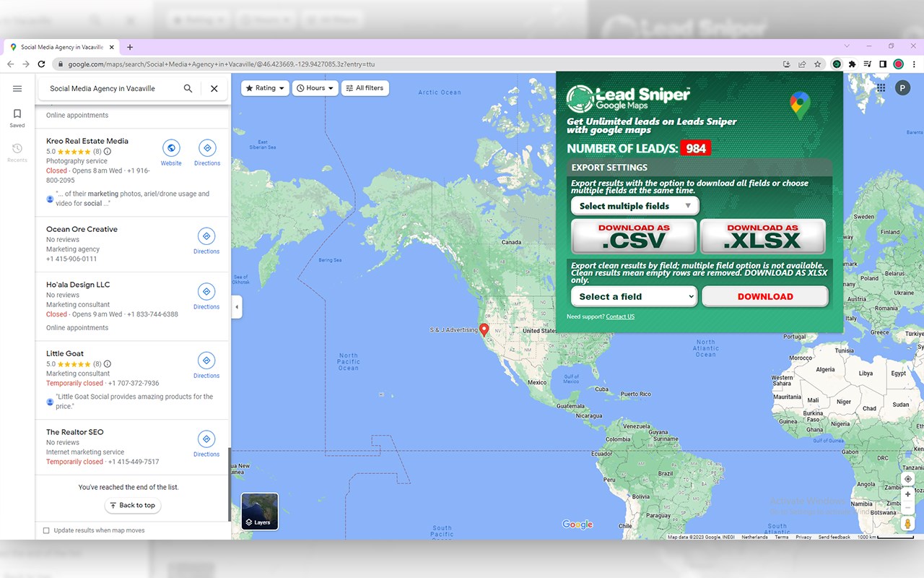This screenshot has width=924, height=578.
Task: Open the Rating filter dropdown
Action: click(x=265, y=88)
